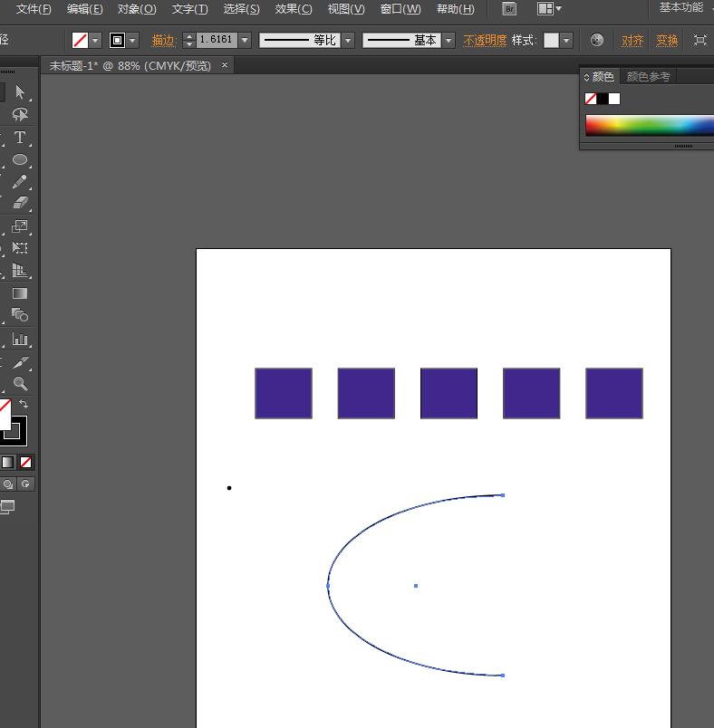The image size is (714, 728).
Task: Step the stroke weight value
Action: (x=188, y=41)
